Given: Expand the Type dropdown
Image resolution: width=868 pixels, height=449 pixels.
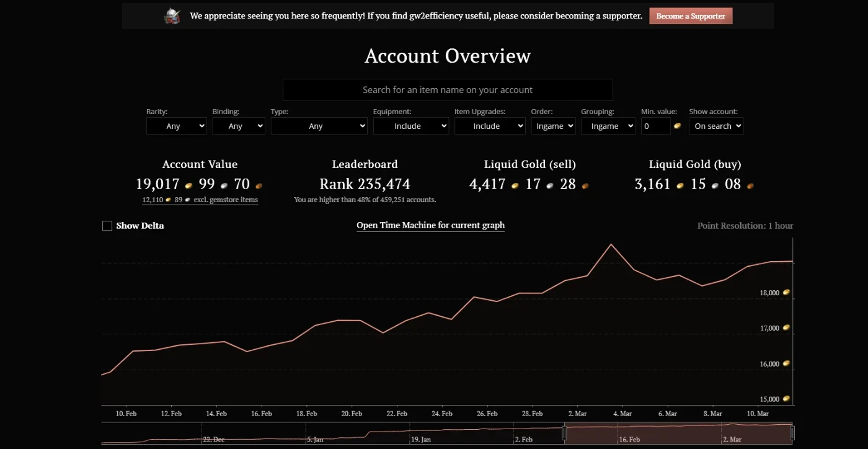Looking at the screenshot, I should point(319,126).
